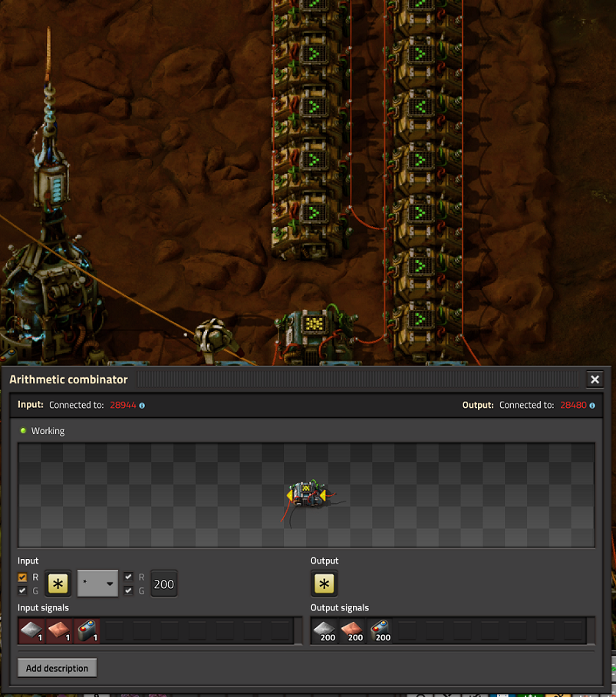This screenshot has height=697, width=616.
Task: Toggle first operand's green wire G checkbox
Action: pos(22,590)
